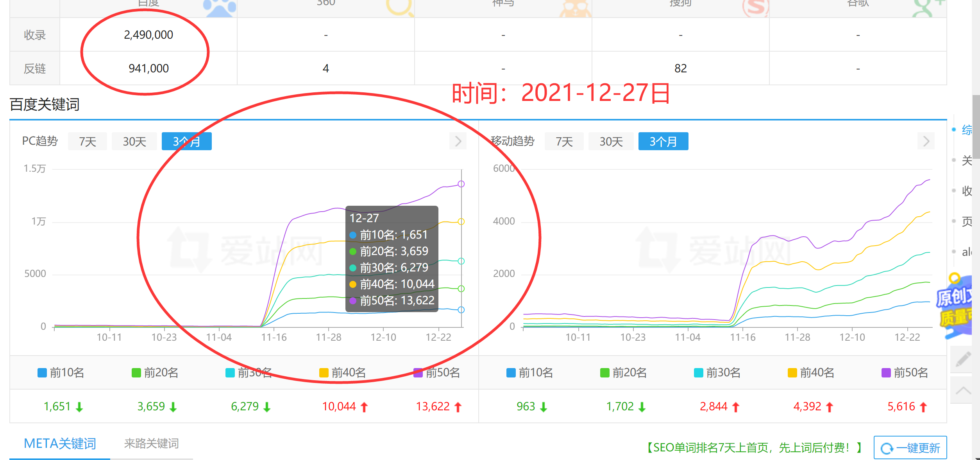
Task: Select 7天 range for PC trend
Action: point(88,141)
